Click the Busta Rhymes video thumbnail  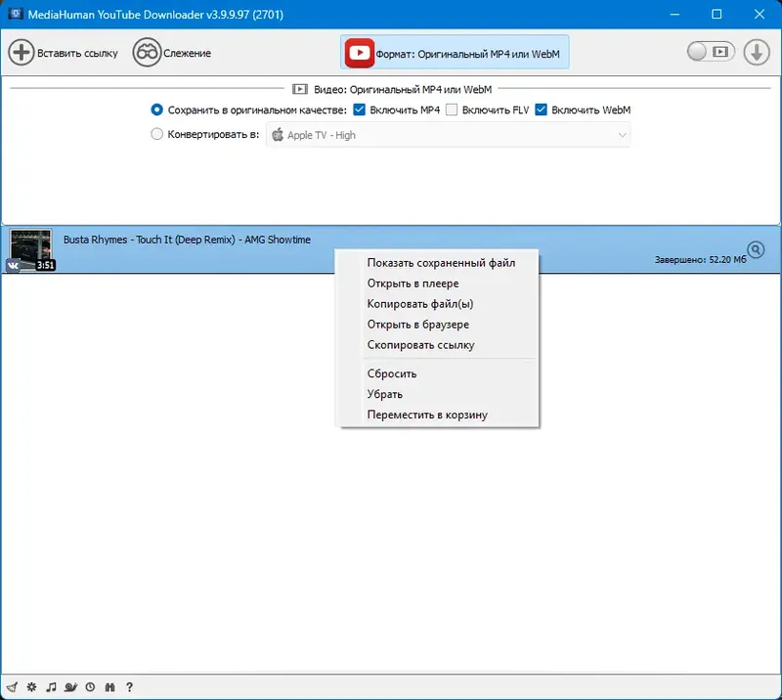pyautogui.click(x=30, y=249)
